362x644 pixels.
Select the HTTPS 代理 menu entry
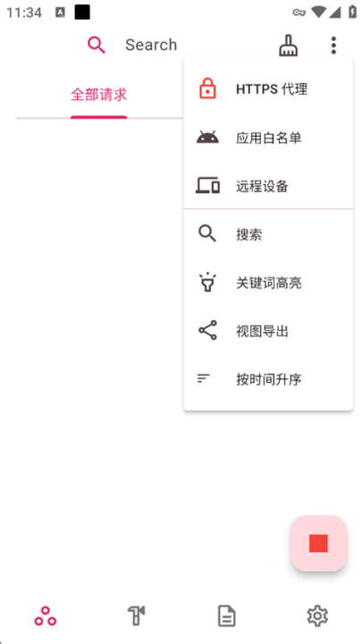click(x=268, y=89)
